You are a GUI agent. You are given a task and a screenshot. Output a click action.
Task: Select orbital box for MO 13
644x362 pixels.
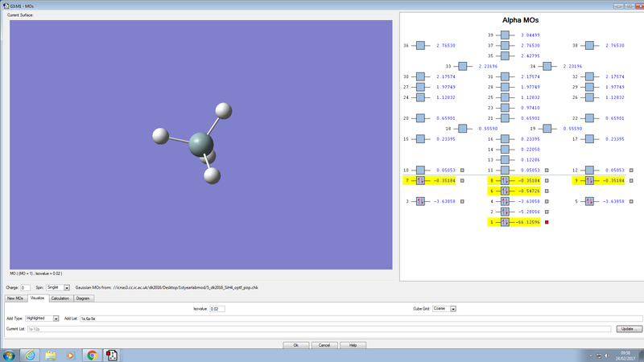pos(505,159)
